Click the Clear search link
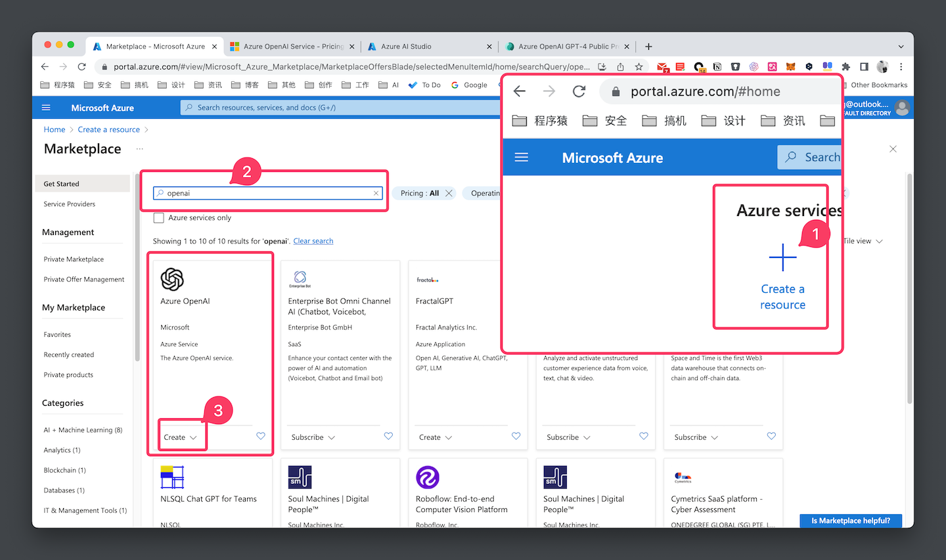This screenshot has height=560, width=946. pos(313,241)
